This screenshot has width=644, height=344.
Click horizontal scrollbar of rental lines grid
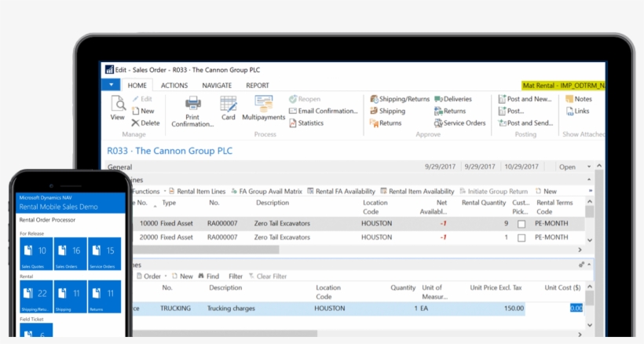206,250
